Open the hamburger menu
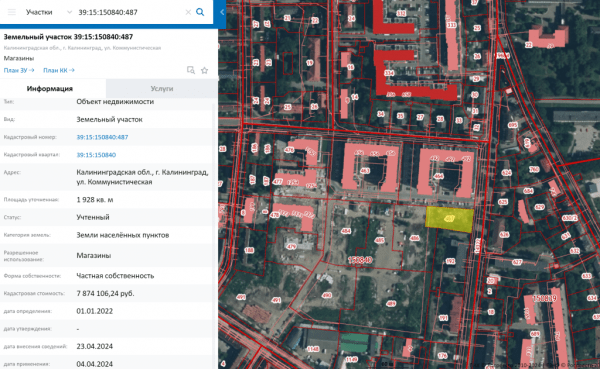600x369 pixels. (x=12, y=12)
